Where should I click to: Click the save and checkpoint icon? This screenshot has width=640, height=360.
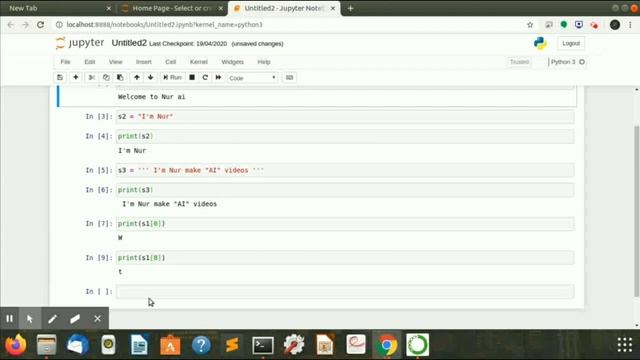pyautogui.click(x=60, y=78)
